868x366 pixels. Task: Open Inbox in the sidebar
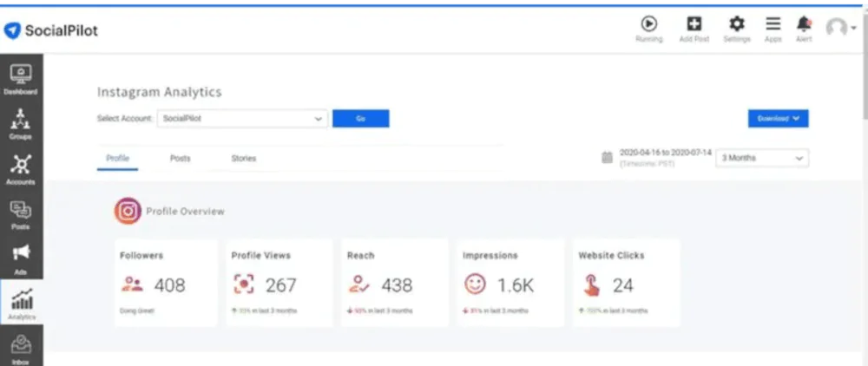click(21, 350)
